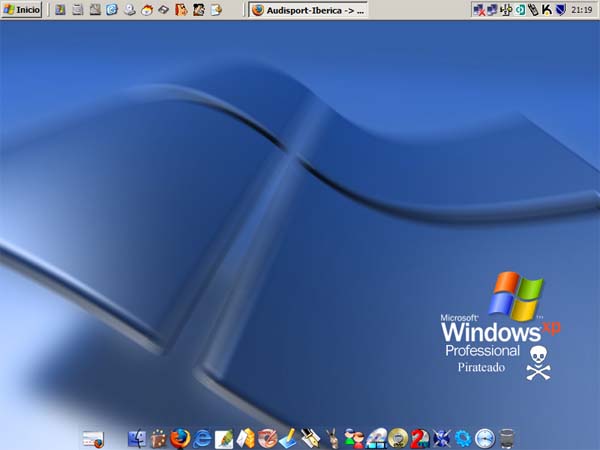Open the disc with filmstrip dock icon
Image resolution: width=600 pixels, height=450 pixels.
[376, 439]
